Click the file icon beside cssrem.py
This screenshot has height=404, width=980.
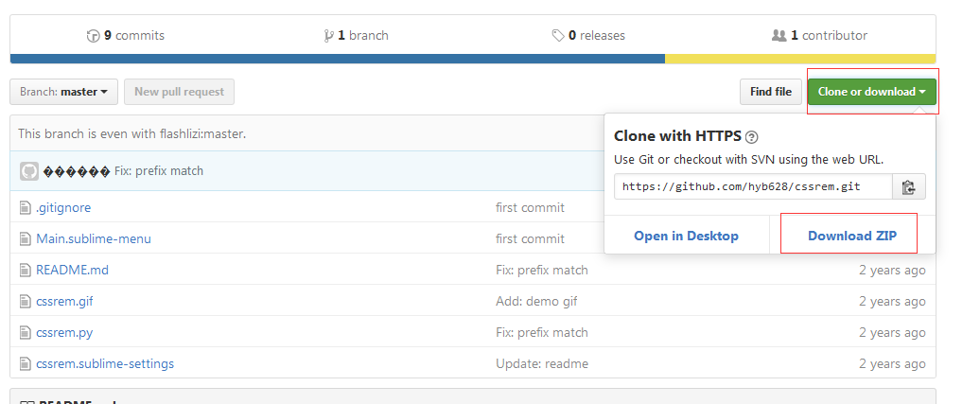(x=25, y=333)
